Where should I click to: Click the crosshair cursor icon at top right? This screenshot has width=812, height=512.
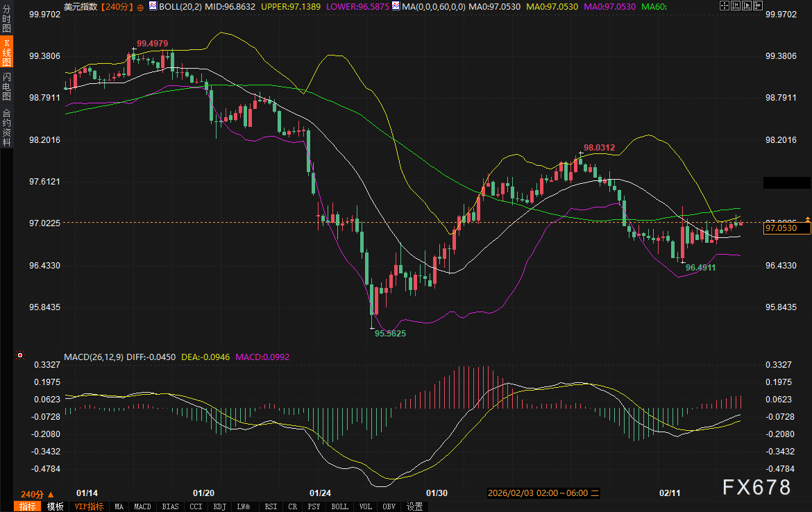pos(725,6)
